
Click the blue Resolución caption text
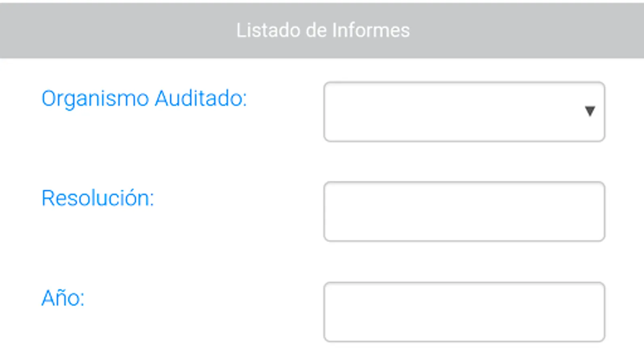(98, 198)
